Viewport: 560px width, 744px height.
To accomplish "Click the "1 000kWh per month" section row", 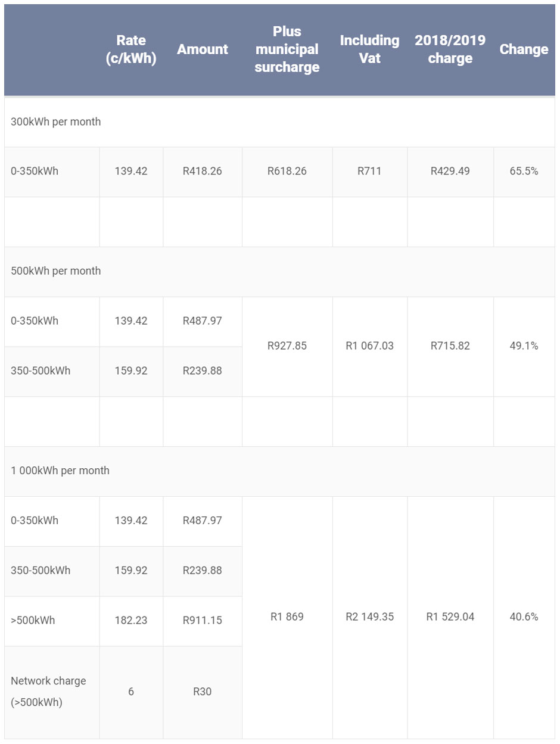I will (x=60, y=471).
